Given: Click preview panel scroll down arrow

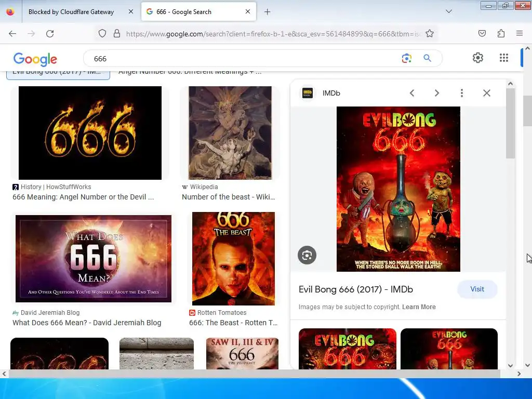Looking at the screenshot, I should (x=510, y=365).
